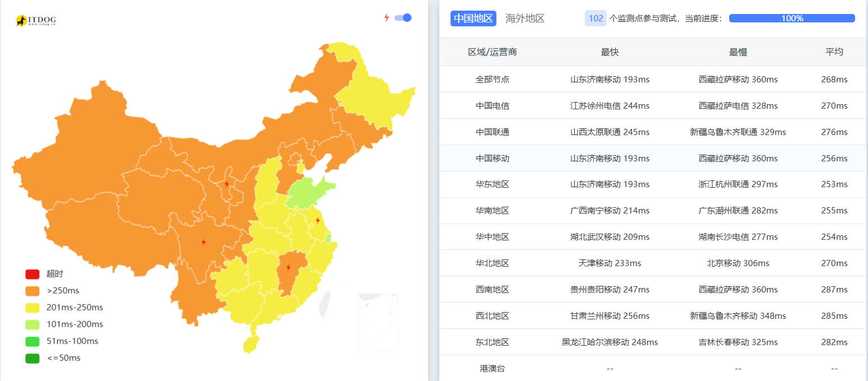The width and height of the screenshot is (868, 381).
Task: Select the 华东地区 row label
Action: [492, 184]
